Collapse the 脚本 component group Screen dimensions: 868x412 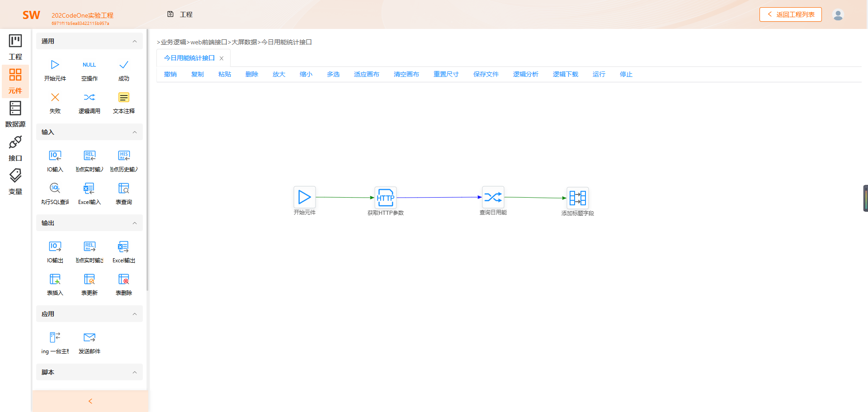coord(134,372)
